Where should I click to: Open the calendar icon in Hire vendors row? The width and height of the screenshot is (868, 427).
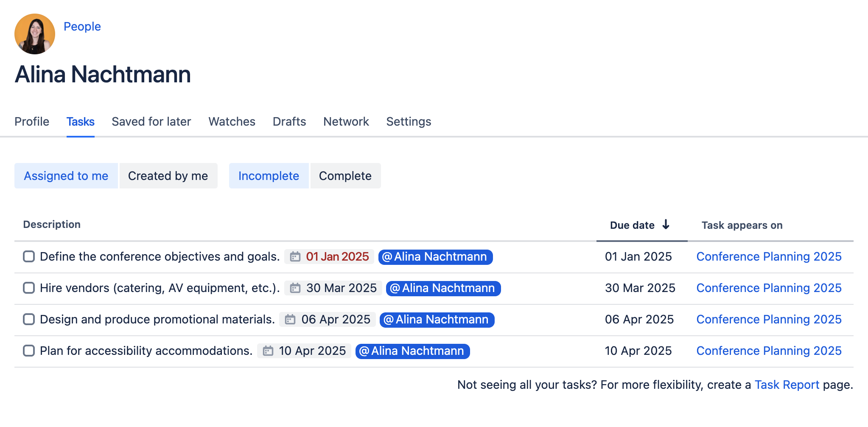[294, 288]
